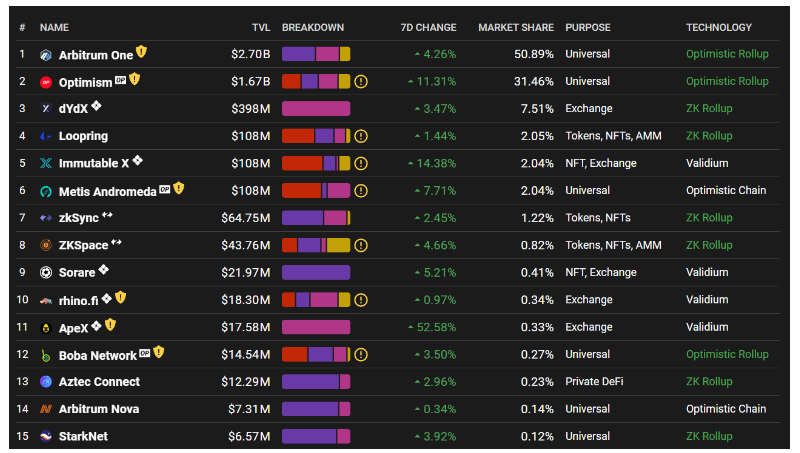Sort by the 7D CHANGE column header
The image size is (800, 453).
coord(428,28)
